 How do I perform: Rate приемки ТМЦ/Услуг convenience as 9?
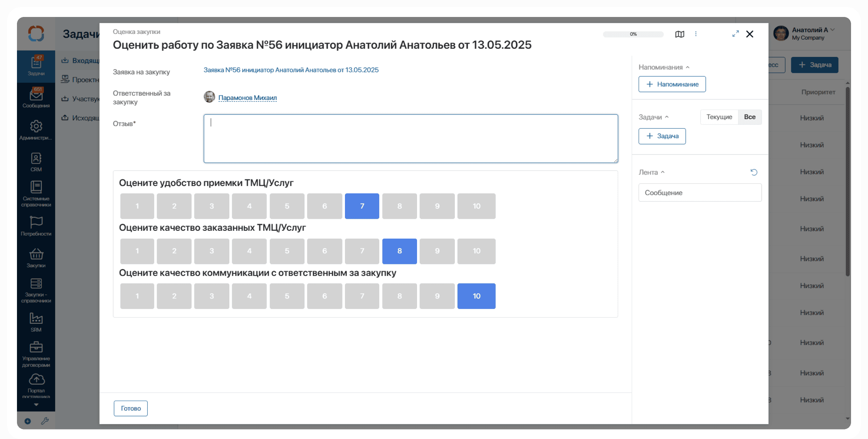tap(437, 206)
